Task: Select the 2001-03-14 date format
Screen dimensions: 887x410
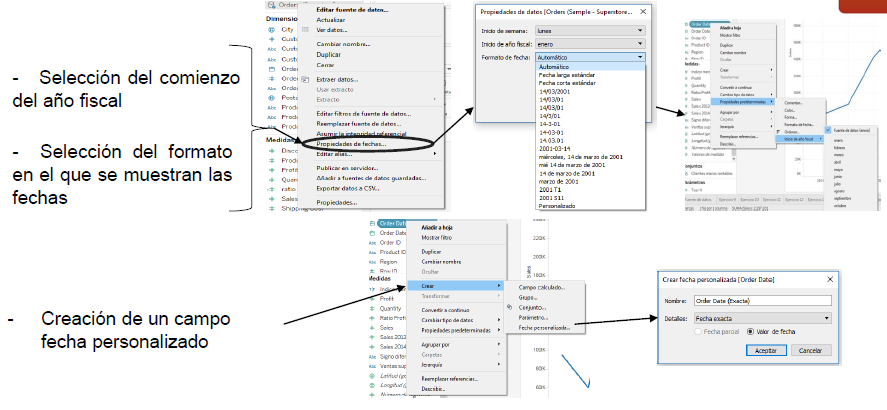Action: [x=554, y=148]
